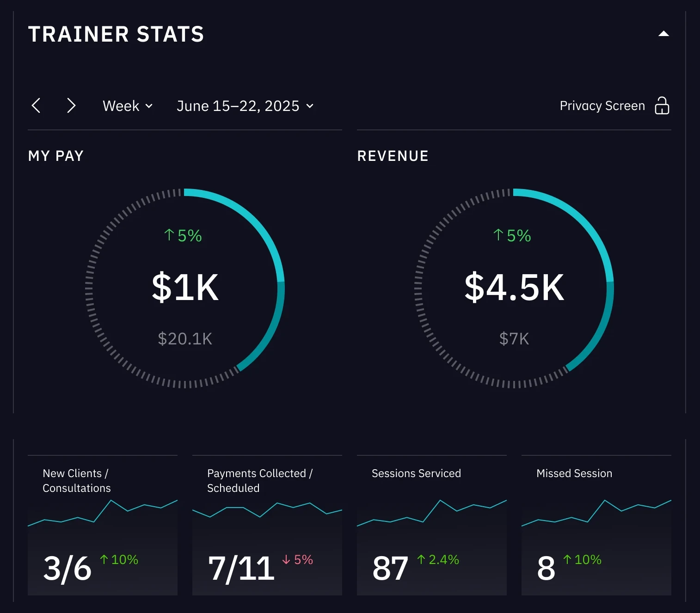Click the Payments Collected / Scheduled label

tap(260, 481)
